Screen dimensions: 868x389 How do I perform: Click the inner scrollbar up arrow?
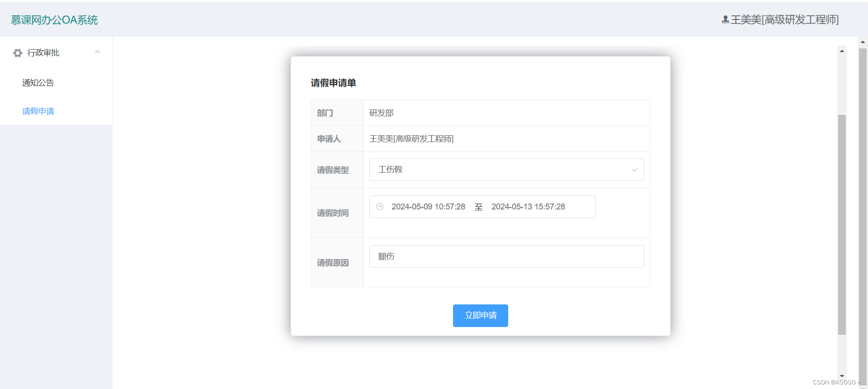click(x=842, y=51)
